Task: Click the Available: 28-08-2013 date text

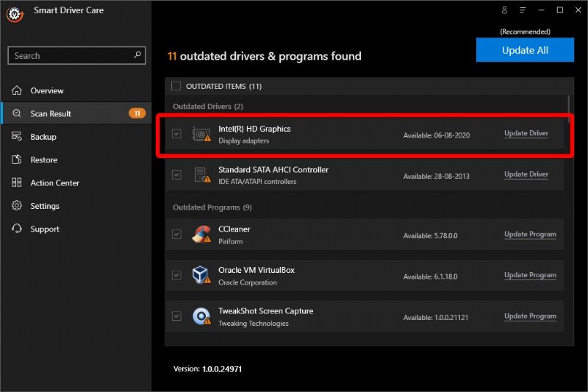Action: [436, 177]
